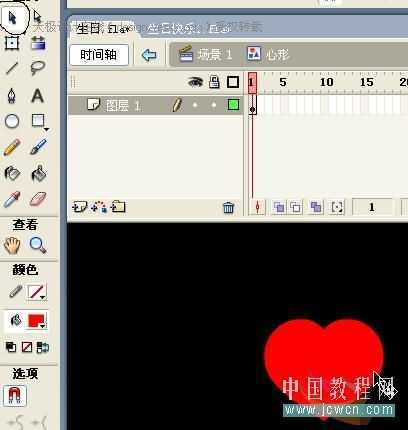
Task: Select the 图层 1 layer row
Action: click(155, 105)
